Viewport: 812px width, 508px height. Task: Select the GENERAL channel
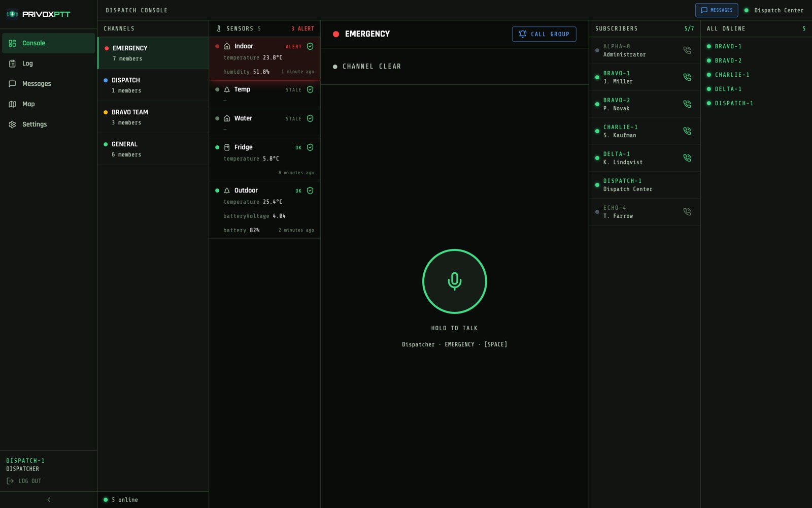coord(153,149)
